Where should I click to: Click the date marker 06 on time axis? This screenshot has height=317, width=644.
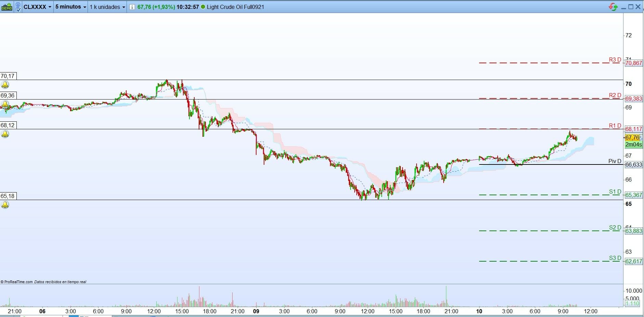coord(42,311)
